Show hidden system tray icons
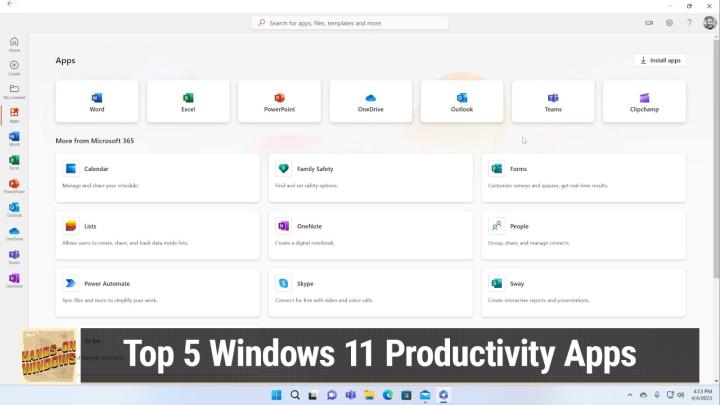Viewport: 720px width, 405px height. coord(630,395)
